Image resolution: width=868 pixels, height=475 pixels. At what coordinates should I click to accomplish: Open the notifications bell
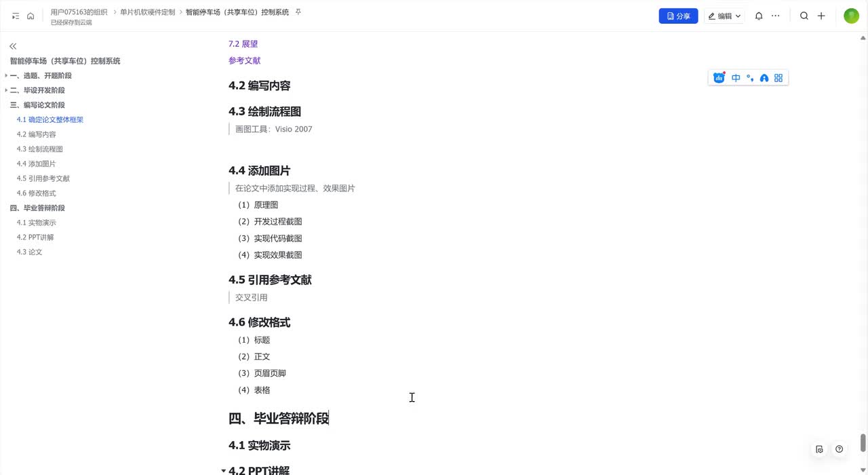coord(759,16)
